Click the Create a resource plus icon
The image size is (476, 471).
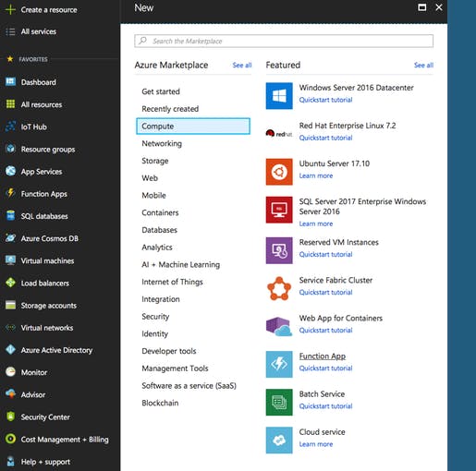point(10,9)
